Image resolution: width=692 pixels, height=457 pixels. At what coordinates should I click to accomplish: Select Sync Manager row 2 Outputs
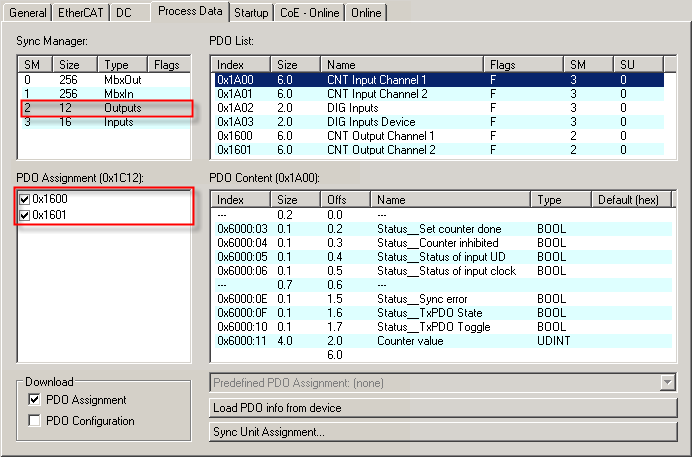(x=105, y=108)
